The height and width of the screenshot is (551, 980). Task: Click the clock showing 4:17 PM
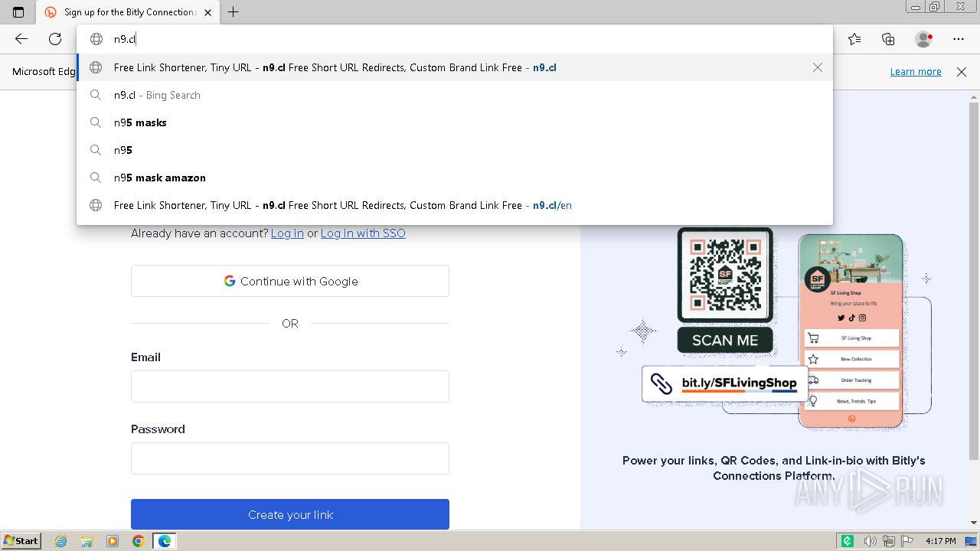941,541
